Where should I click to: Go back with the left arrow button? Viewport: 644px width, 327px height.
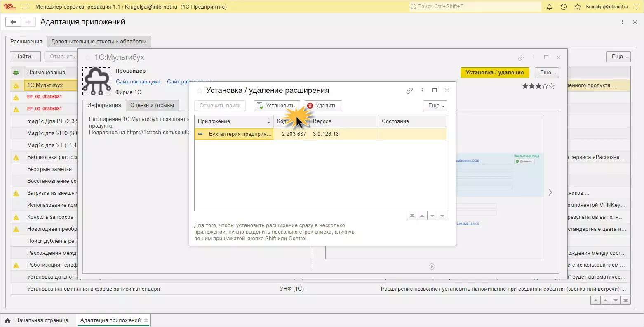tap(13, 22)
